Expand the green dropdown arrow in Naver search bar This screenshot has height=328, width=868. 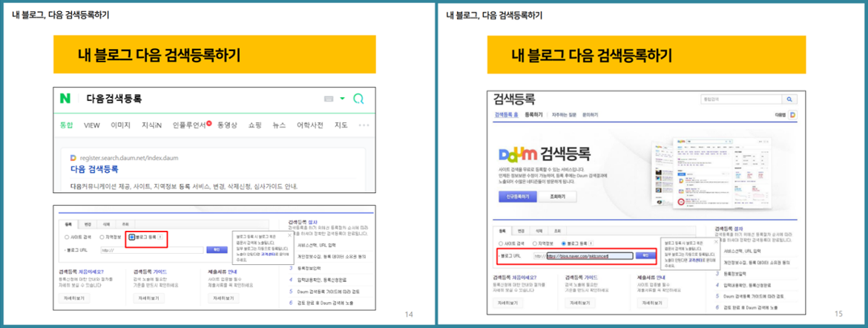click(x=342, y=99)
